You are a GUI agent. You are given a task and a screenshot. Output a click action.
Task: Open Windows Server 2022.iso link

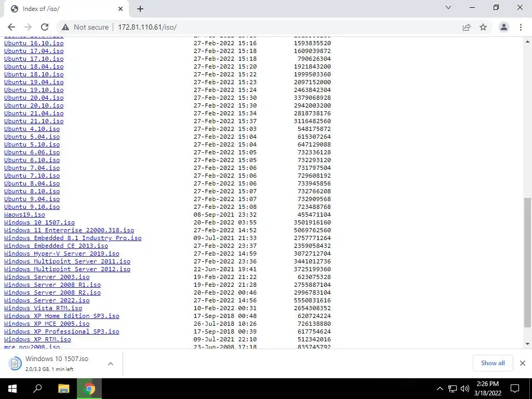click(47, 301)
